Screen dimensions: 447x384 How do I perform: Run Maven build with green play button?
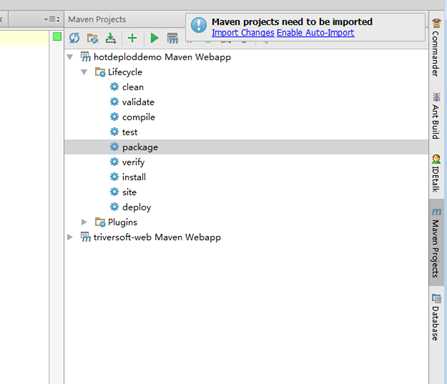(154, 38)
